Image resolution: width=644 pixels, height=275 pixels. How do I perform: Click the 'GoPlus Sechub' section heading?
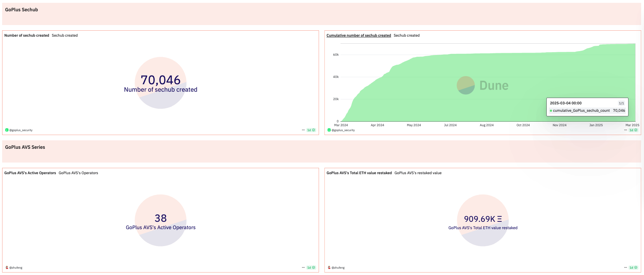click(22, 10)
